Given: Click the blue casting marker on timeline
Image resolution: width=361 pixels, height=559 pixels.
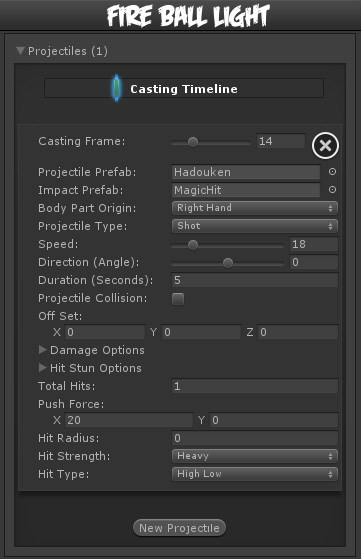Looking at the screenshot, I should point(116,88).
